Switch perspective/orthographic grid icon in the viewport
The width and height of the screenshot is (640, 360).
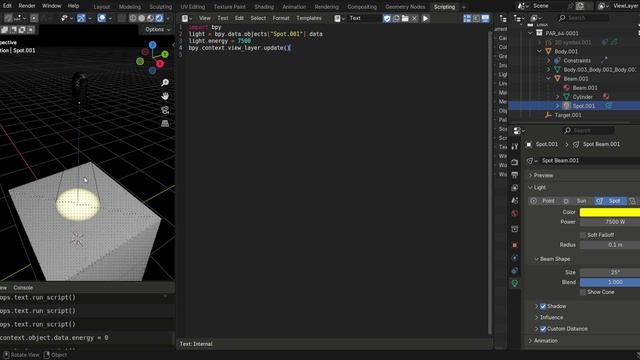click(x=165, y=124)
